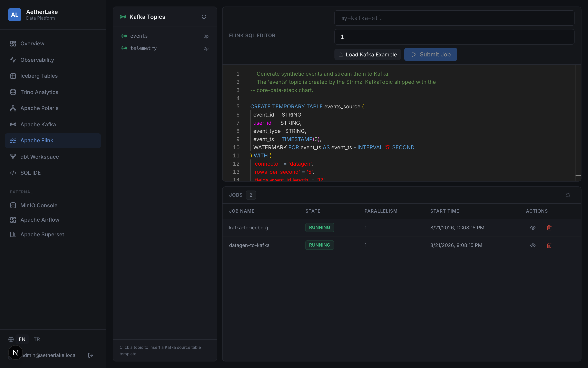Click the dbt Workspace branch icon
The image size is (588, 368).
[x=13, y=157]
